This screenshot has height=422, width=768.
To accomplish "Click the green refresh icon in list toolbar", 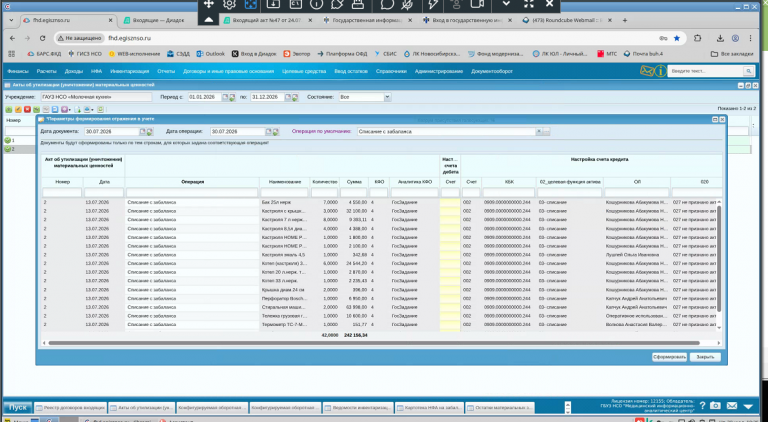I will [100, 110].
